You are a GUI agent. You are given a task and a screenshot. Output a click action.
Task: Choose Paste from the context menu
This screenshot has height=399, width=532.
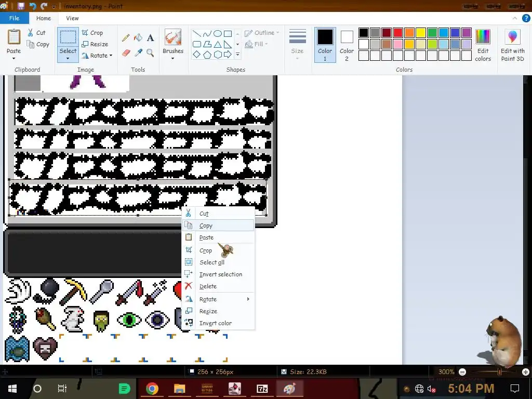pos(218,237)
